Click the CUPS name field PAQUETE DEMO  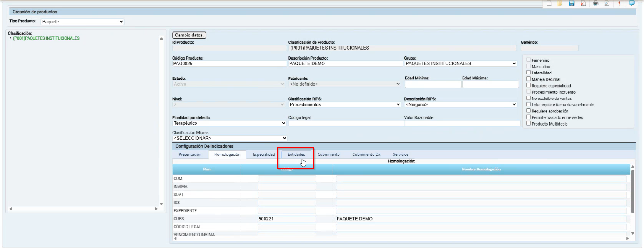[481, 219]
